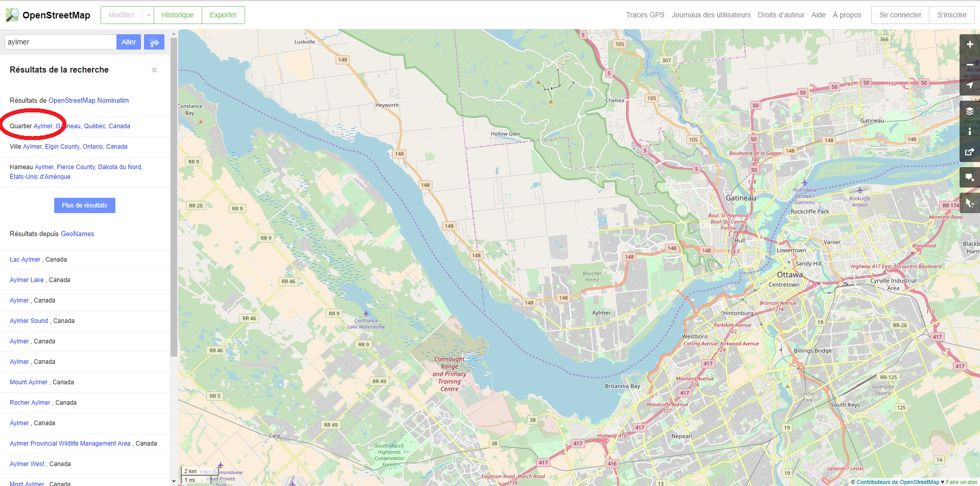980x486 pixels.
Task: Zoom in with the plus map control
Action: 969,44
